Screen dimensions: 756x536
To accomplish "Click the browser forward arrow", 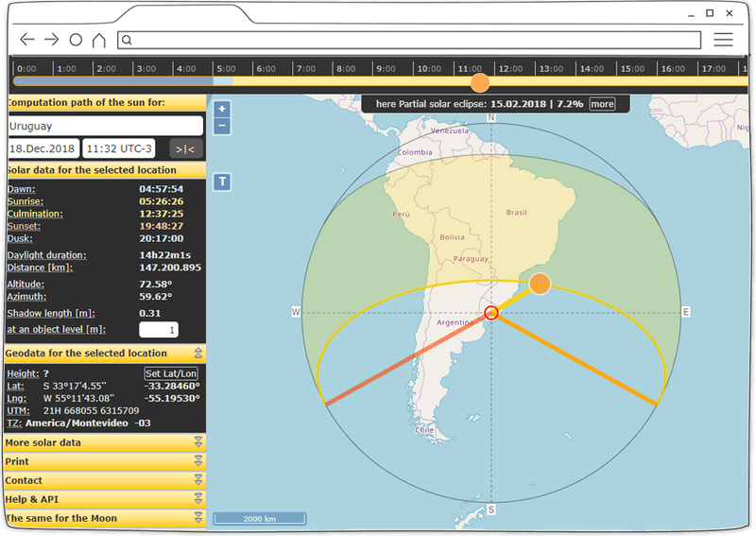I will point(51,40).
